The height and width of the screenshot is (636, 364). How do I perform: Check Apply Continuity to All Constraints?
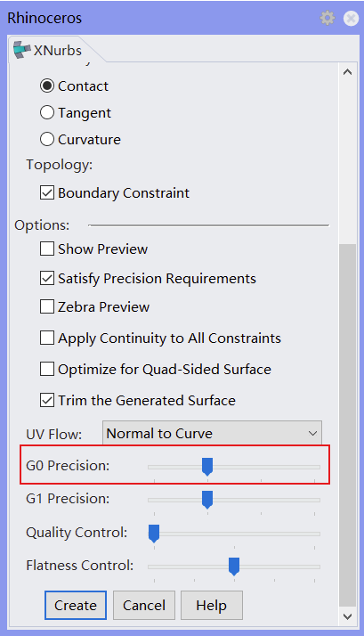coord(47,338)
